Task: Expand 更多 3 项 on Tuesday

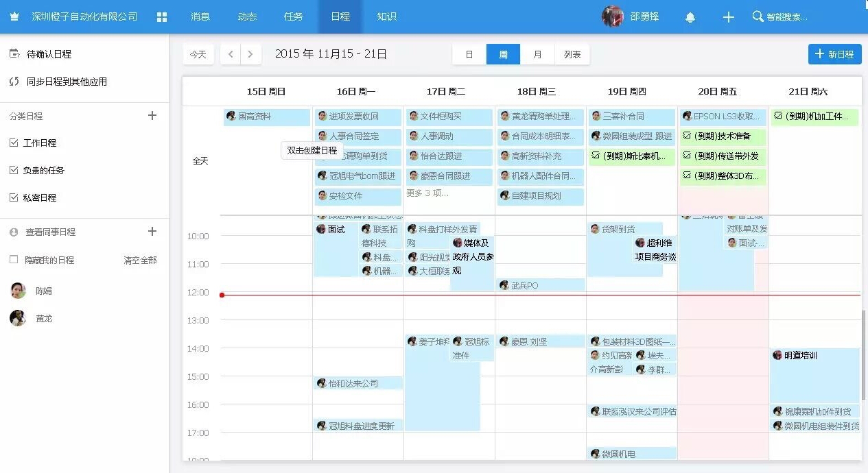Action: pyautogui.click(x=427, y=193)
